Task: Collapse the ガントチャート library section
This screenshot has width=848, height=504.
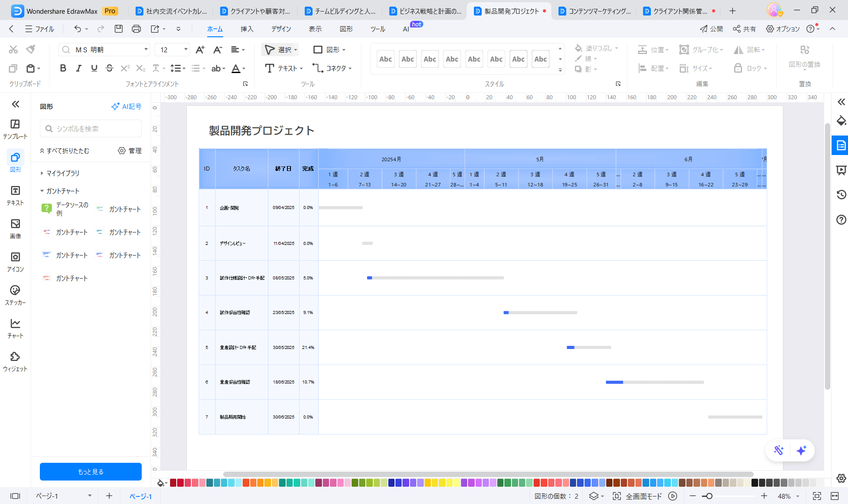Action: pyautogui.click(x=42, y=191)
